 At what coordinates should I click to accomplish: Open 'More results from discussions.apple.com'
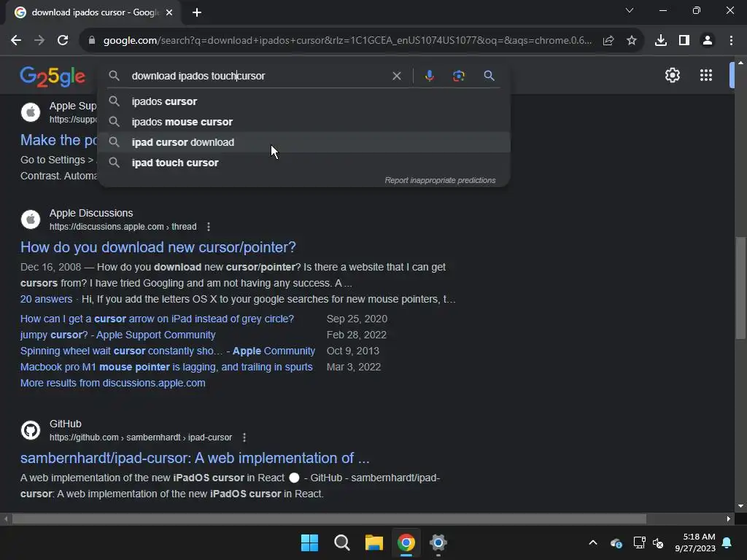pos(113,383)
